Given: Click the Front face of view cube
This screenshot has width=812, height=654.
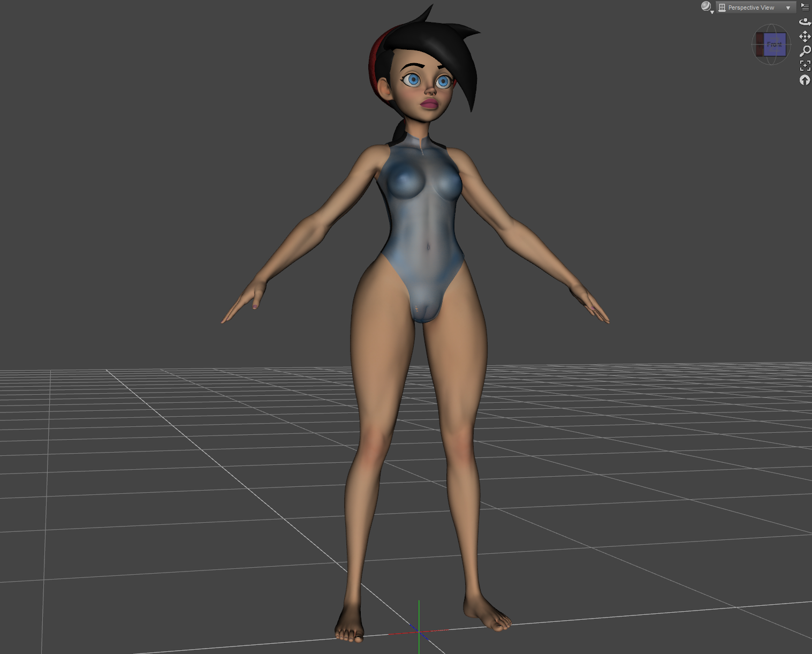Looking at the screenshot, I should coord(775,44).
